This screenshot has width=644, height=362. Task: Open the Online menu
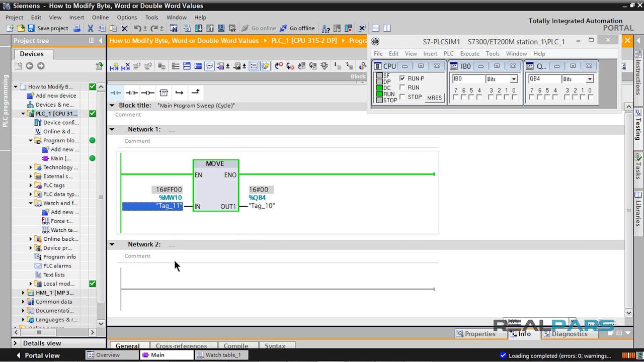point(100,17)
